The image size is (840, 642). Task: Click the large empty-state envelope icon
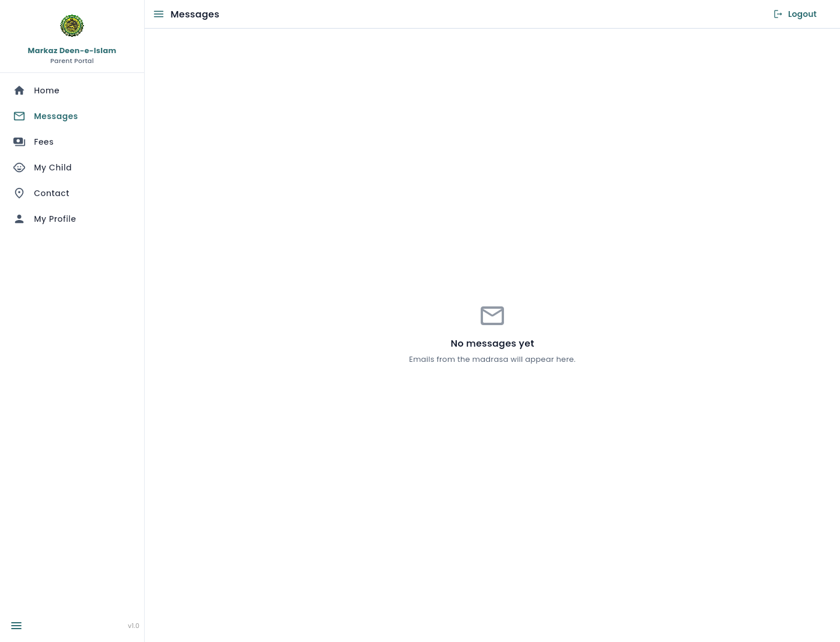492,316
